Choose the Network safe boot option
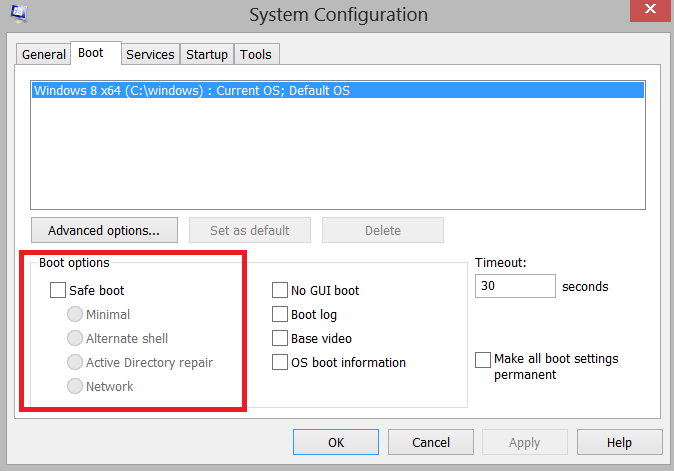This screenshot has height=471, width=674. (x=75, y=386)
